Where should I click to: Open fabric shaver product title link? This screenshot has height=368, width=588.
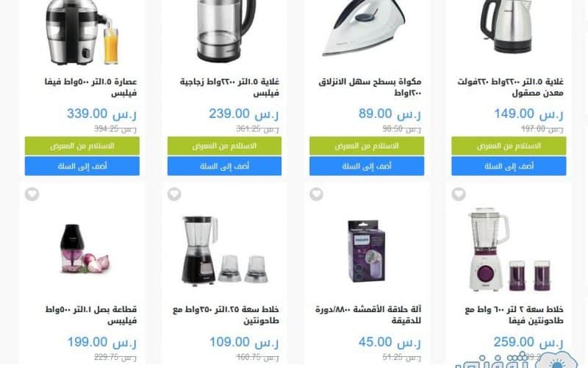pos(368,315)
